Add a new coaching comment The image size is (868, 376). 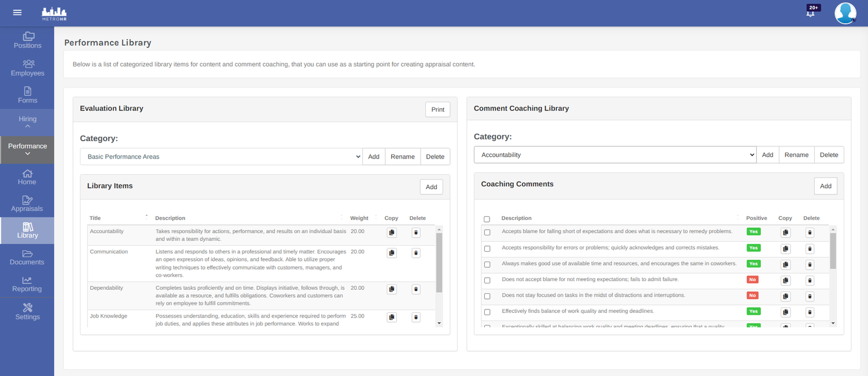coord(825,186)
